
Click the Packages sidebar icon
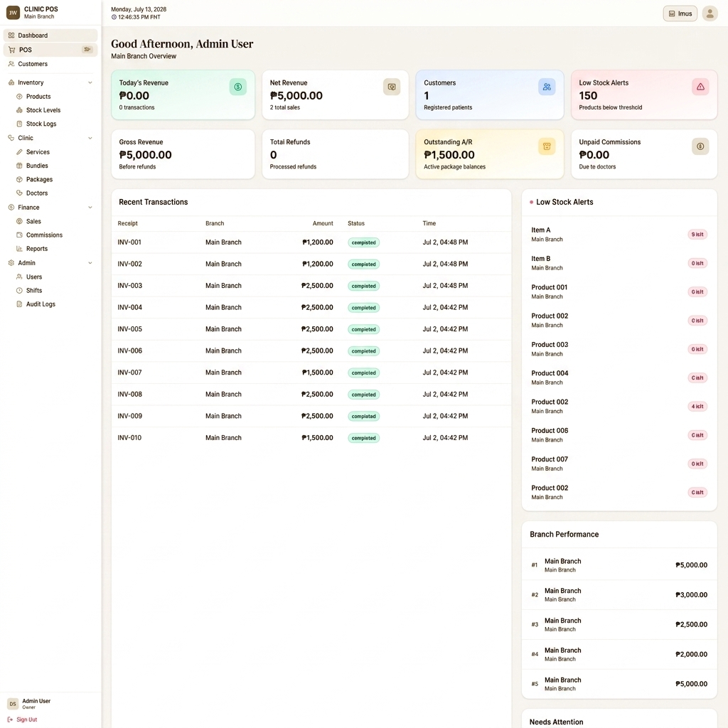[19, 179]
